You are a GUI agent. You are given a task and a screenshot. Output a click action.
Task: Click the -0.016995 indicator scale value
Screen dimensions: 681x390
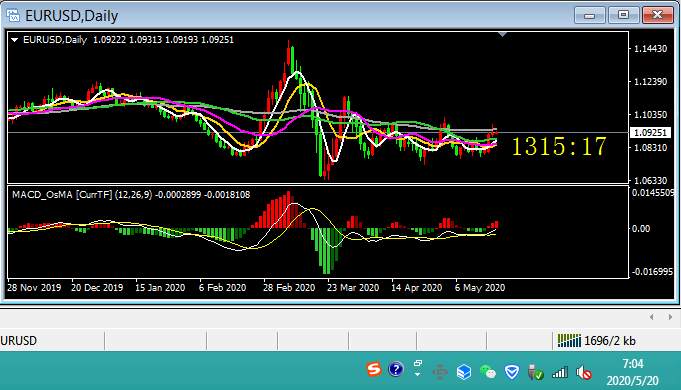tap(652, 272)
